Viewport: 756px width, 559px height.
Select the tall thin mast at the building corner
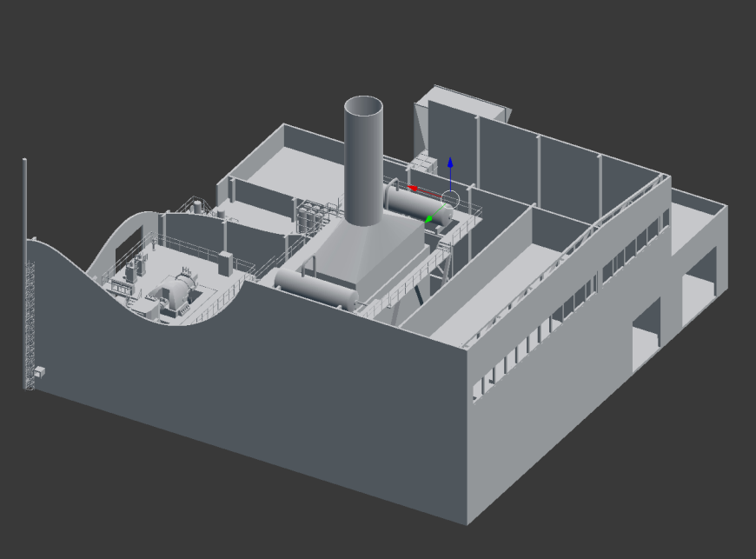24,273
